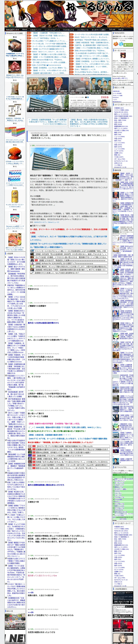Open the 5ch.net navigation link
138x644 pixels.
(112, 30)
